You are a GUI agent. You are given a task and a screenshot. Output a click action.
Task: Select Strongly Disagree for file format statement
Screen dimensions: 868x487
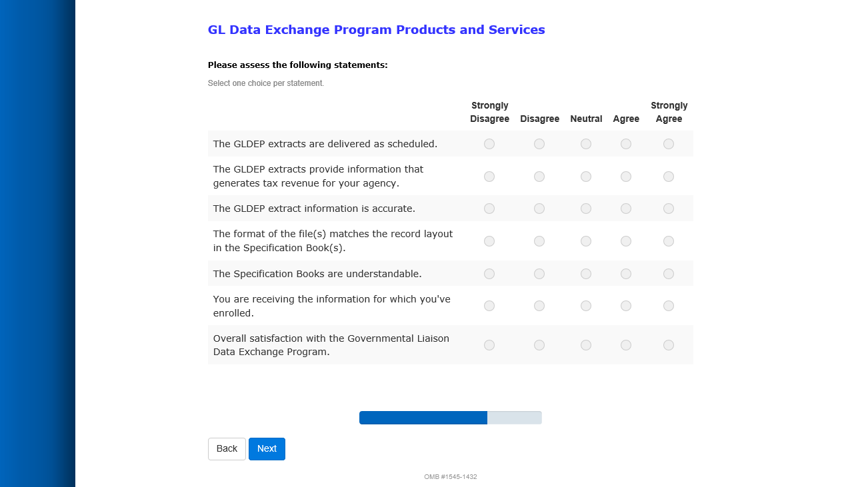point(489,241)
